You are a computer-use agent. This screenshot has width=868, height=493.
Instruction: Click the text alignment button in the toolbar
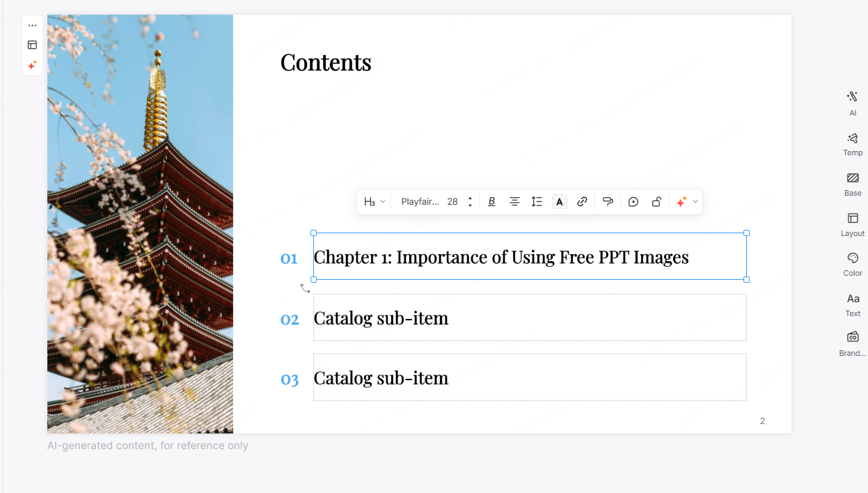[x=514, y=201]
